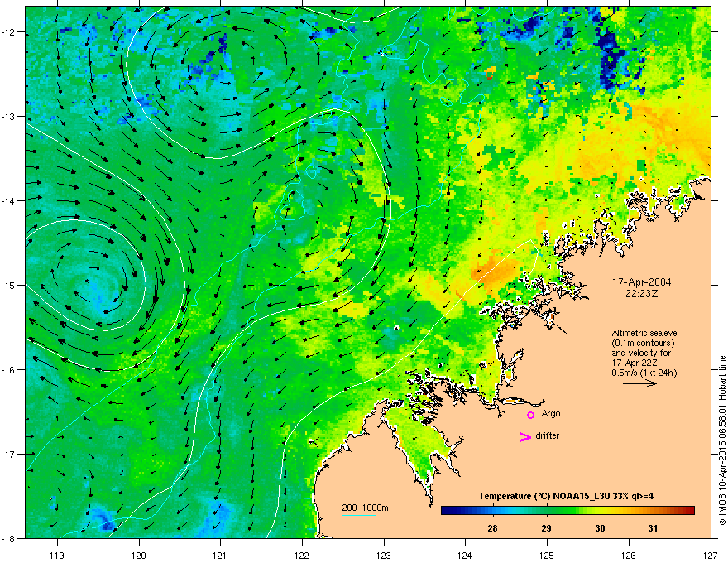The height and width of the screenshot is (563, 728).
Task: Click the cyan 200 1000m depth legend line
Action: pyautogui.click(x=359, y=515)
